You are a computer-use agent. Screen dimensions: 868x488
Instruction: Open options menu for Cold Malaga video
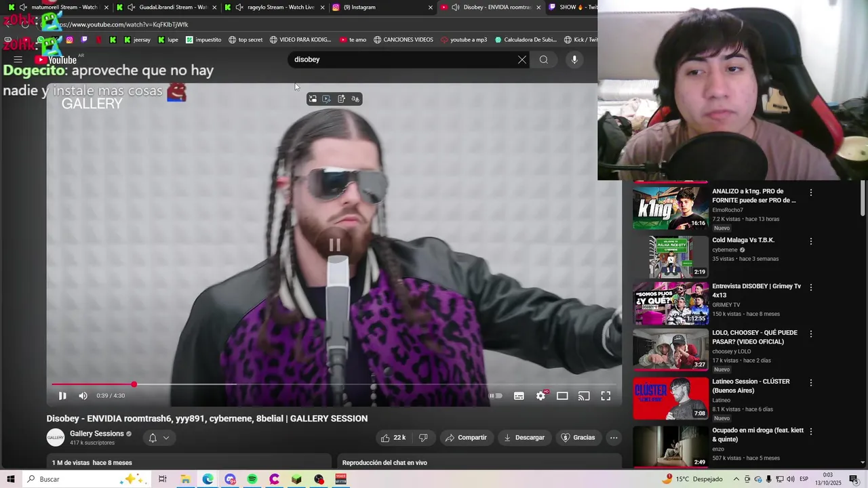pos(811,241)
